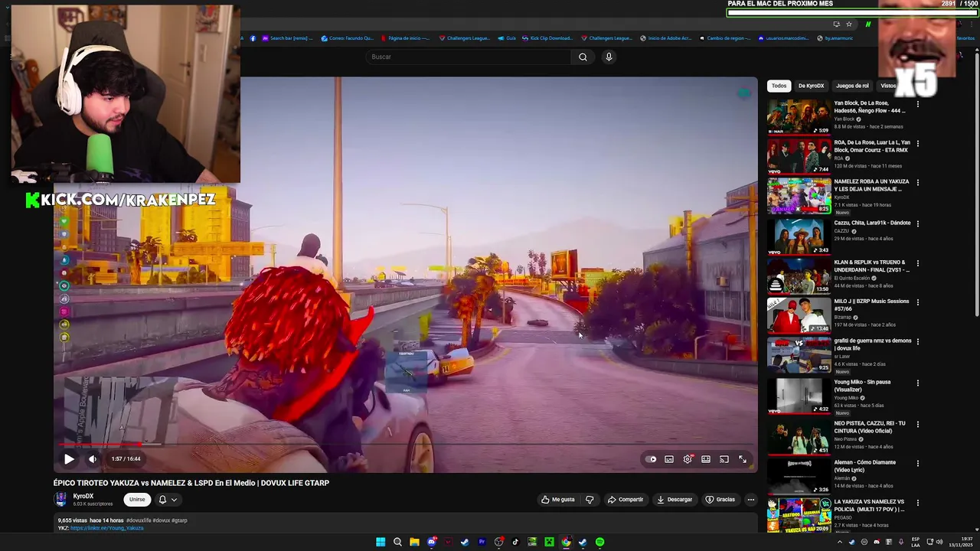The width and height of the screenshot is (980, 551).
Task: Open NEO PISTEA, CAZZU, REI video
Action: coord(799,437)
